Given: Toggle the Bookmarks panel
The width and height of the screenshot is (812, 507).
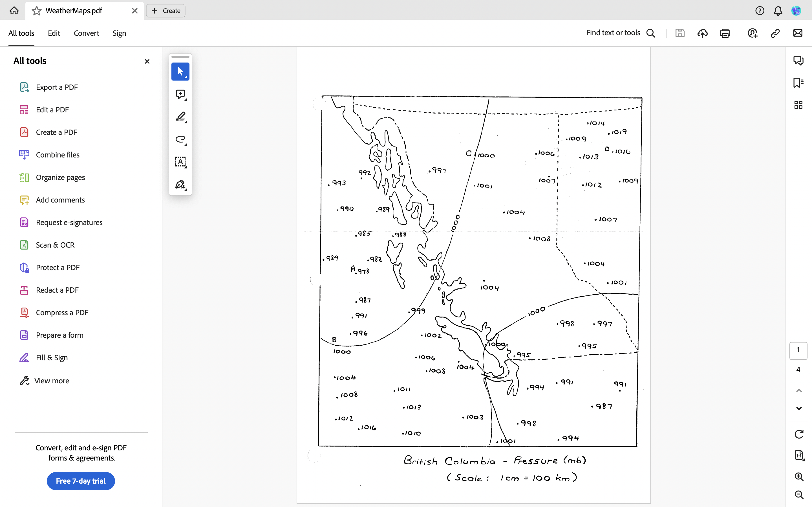Looking at the screenshot, I should [798, 83].
